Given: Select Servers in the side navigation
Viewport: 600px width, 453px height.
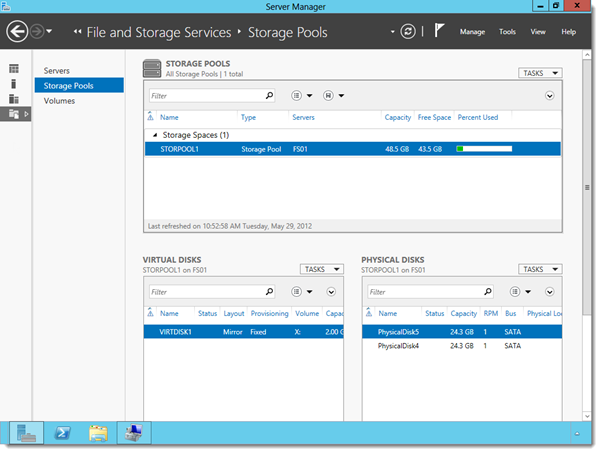Looking at the screenshot, I should tap(57, 71).
